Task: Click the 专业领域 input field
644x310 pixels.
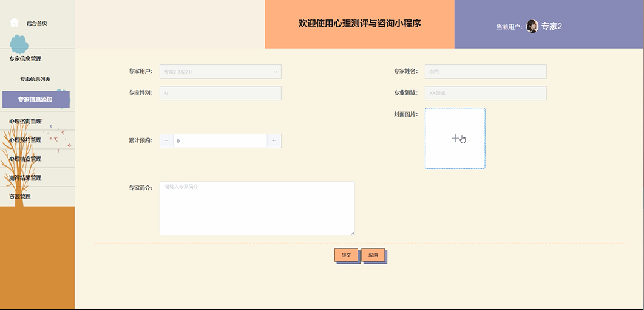Action: [x=486, y=93]
